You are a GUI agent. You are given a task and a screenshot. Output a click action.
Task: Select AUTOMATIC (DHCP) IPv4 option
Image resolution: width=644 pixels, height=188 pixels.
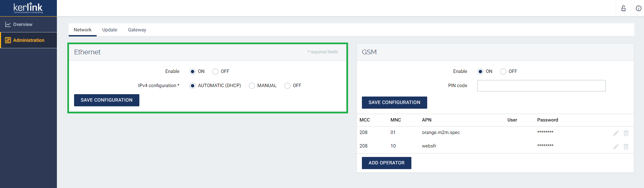tap(193, 86)
